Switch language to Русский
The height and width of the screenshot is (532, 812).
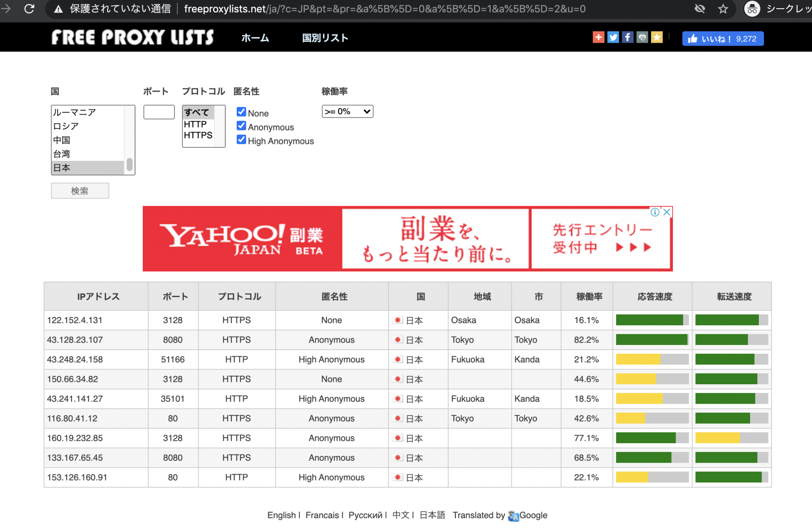click(x=366, y=515)
